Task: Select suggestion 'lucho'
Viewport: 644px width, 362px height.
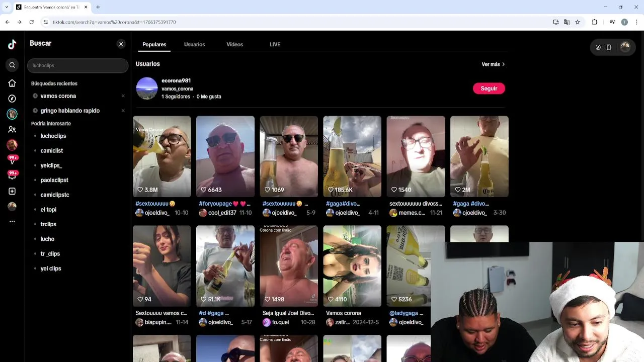Action: point(47,239)
